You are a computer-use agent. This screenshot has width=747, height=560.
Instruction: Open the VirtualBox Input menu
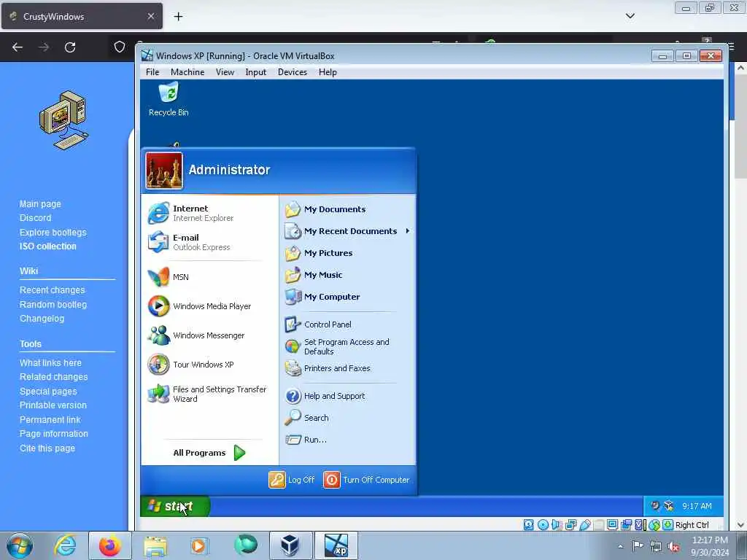[x=256, y=72]
